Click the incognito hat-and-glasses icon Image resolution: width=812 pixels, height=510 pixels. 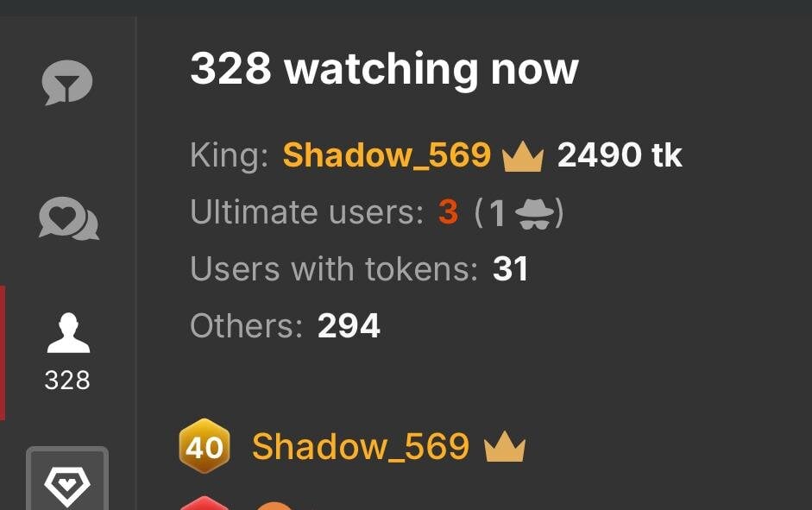(534, 214)
